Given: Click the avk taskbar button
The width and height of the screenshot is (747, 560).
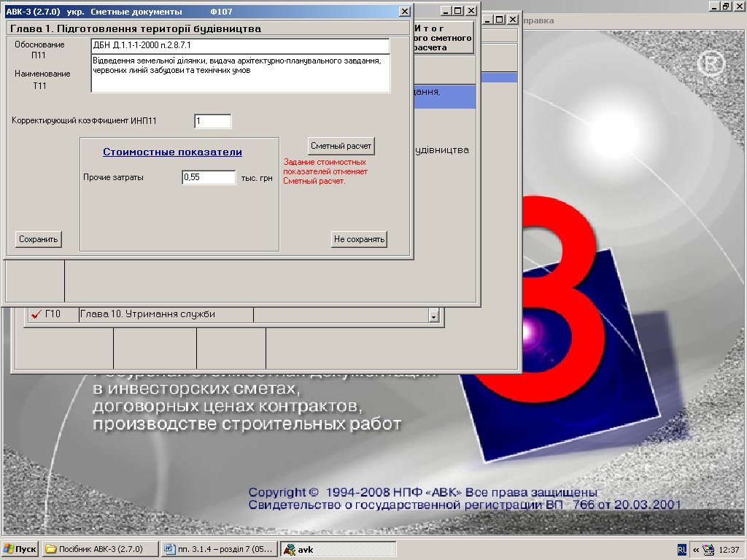Looking at the screenshot, I should point(338,549).
